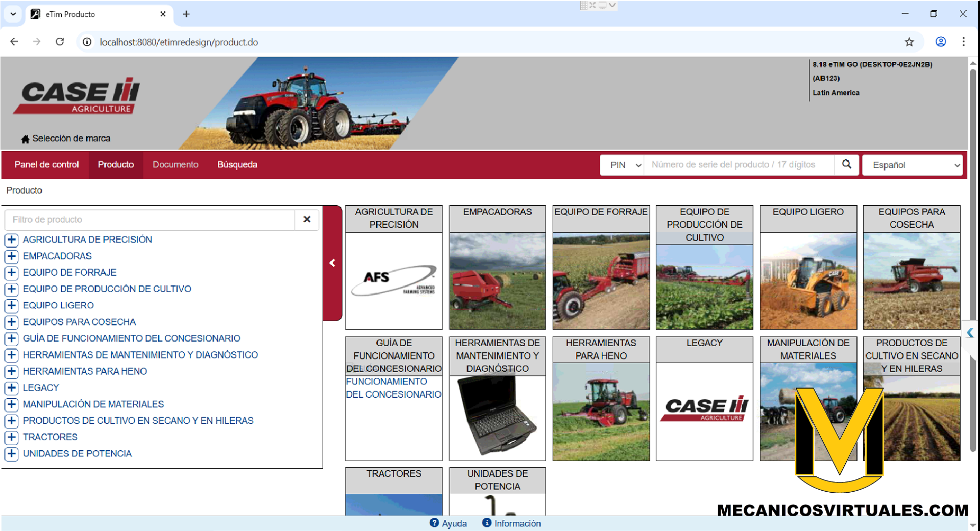Expand AGRICULTURA DE PRECISIÓN tree node
Screen dimensions: 980x531
click(12, 240)
